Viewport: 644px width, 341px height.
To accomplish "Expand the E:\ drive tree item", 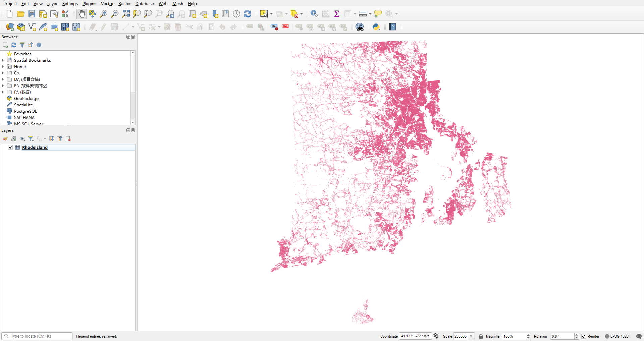I will coord(3,86).
